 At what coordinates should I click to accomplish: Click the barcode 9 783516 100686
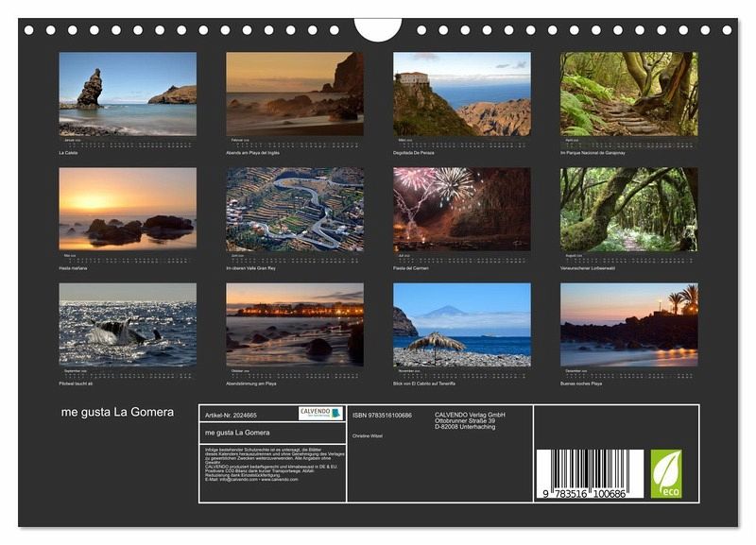pos(589,473)
